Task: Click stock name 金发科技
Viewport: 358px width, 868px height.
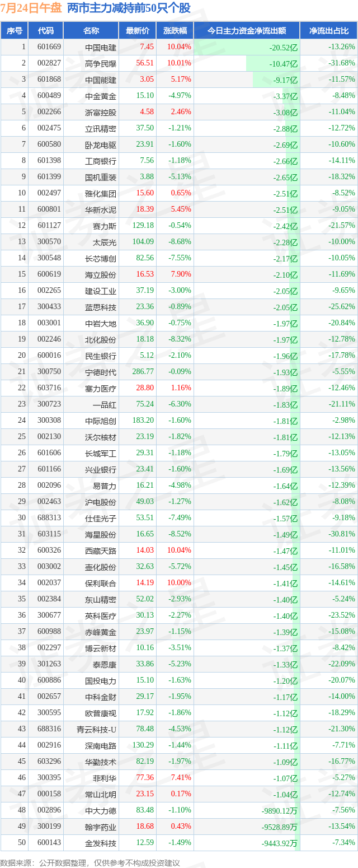Action: 101,843
